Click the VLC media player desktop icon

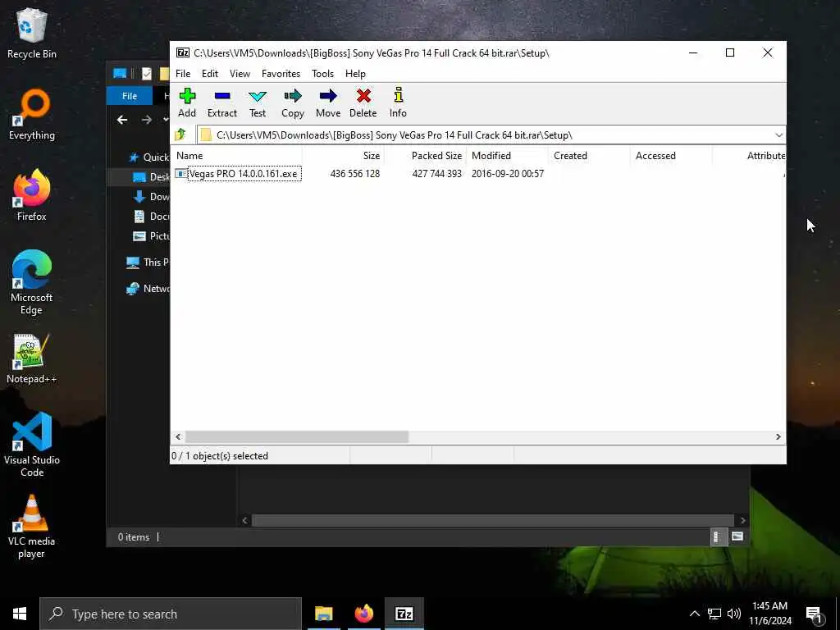click(32, 526)
